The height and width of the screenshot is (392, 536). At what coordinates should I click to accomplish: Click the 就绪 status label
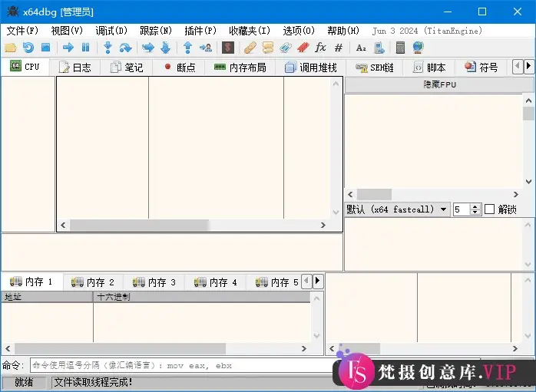tap(24, 382)
